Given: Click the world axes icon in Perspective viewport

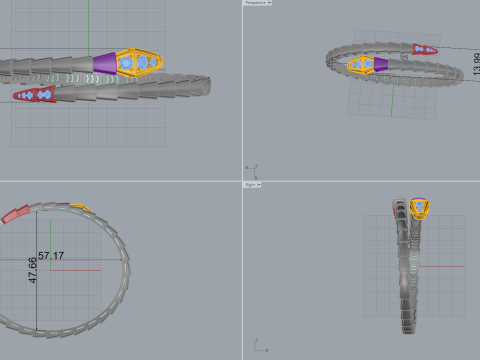Looking at the screenshot, I should click(x=253, y=171).
